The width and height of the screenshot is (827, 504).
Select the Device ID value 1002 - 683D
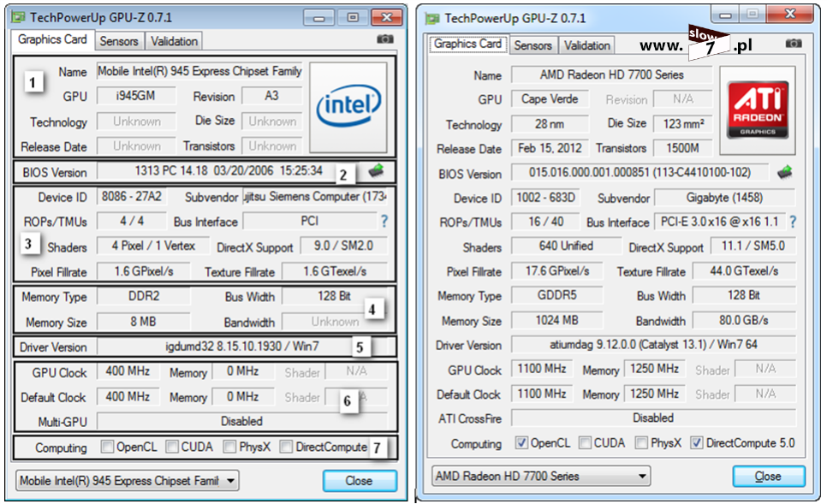pyautogui.click(x=545, y=198)
